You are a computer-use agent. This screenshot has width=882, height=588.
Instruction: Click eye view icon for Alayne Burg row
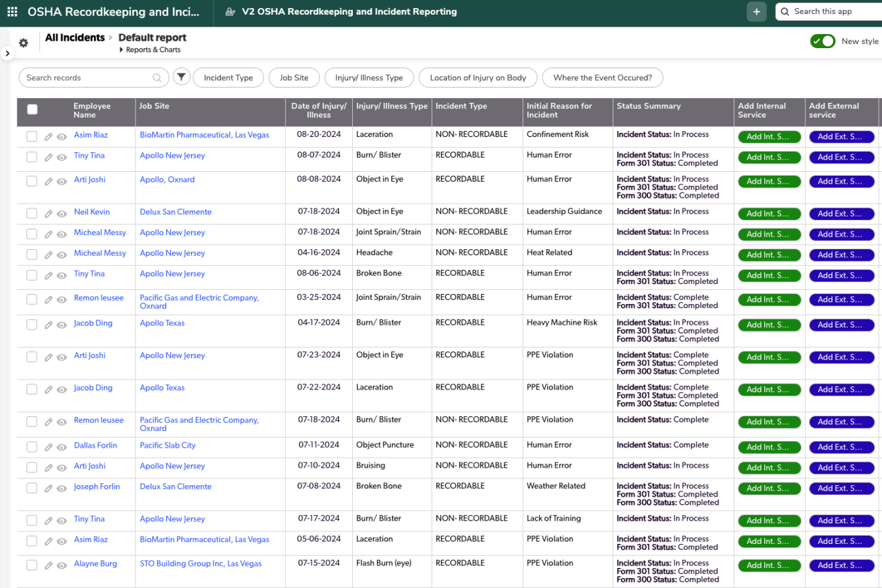pos(61,566)
